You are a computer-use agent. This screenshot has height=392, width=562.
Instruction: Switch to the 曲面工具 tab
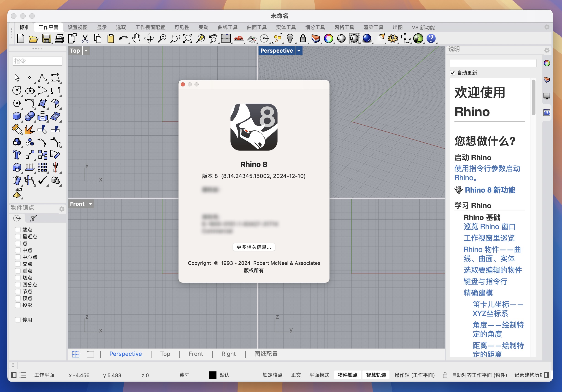coord(256,27)
